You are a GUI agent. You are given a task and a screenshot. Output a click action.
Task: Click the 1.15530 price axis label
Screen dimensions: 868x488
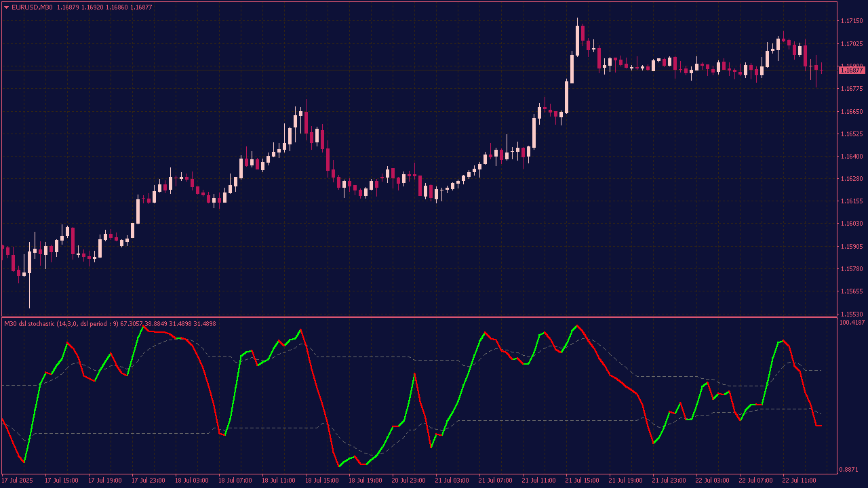[852, 314]
